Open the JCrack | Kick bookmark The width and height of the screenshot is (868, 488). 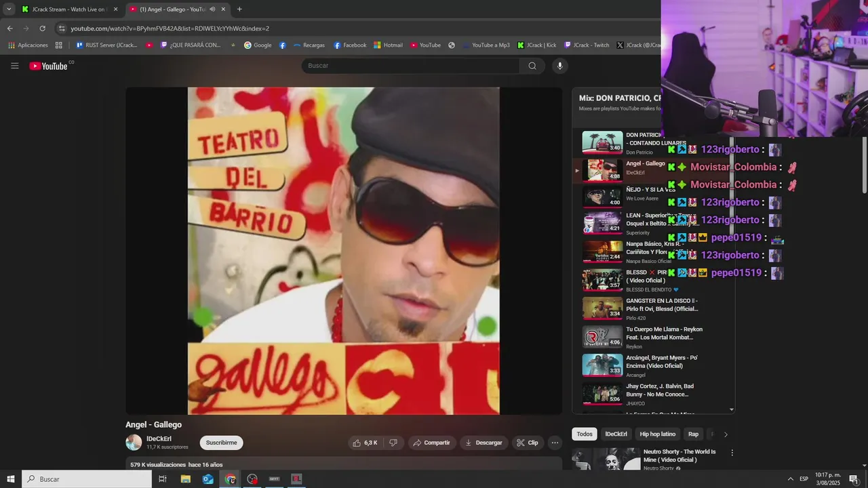click(x=536, y=45)
